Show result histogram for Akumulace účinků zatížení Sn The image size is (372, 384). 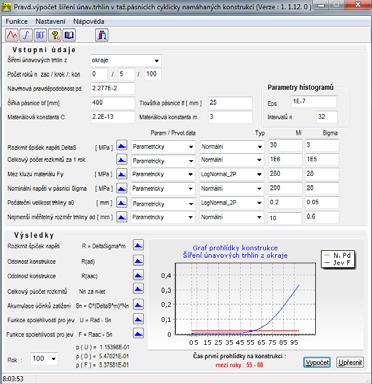pyautogui.click(x=138, y=304)
